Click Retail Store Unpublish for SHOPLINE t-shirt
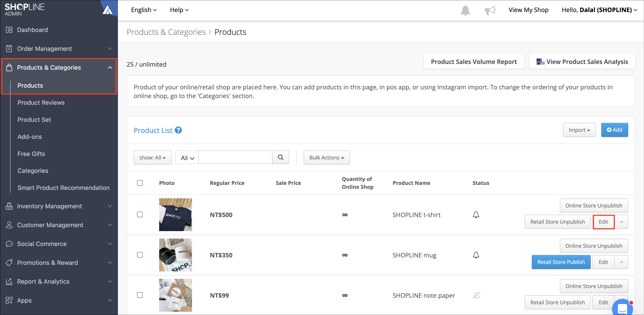Image resolution: width=644 pixels, height=315 pixels. click(557, 222)
